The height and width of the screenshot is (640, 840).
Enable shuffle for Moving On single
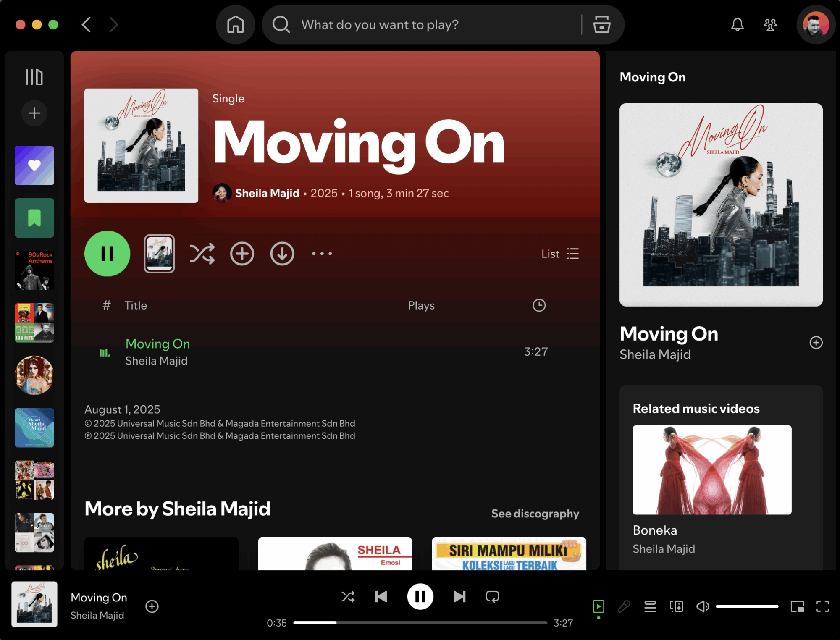202,254
